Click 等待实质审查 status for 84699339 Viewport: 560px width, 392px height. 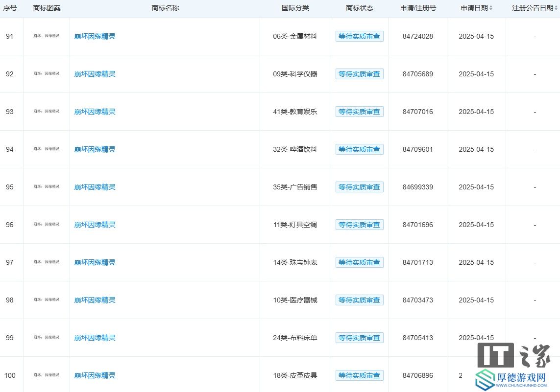[359, 187]
